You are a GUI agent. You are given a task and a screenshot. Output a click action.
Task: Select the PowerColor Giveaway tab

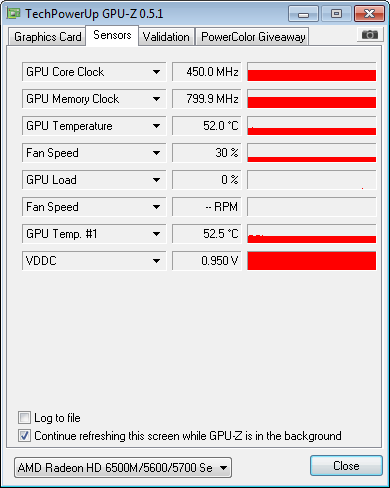click(253, 37)
